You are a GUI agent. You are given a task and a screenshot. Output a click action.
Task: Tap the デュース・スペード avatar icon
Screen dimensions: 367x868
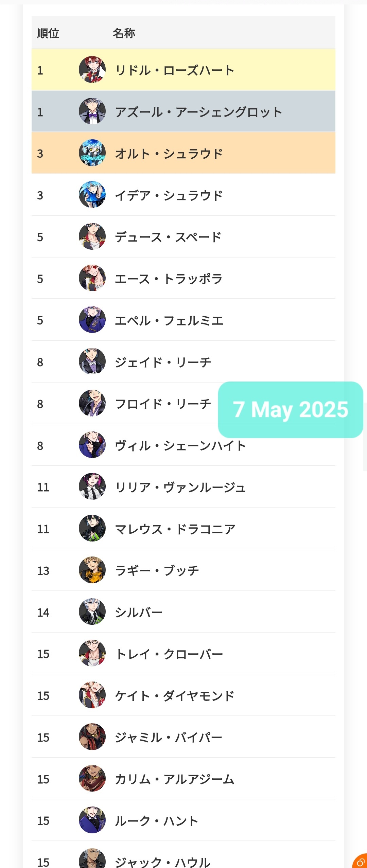click(92, 236)
